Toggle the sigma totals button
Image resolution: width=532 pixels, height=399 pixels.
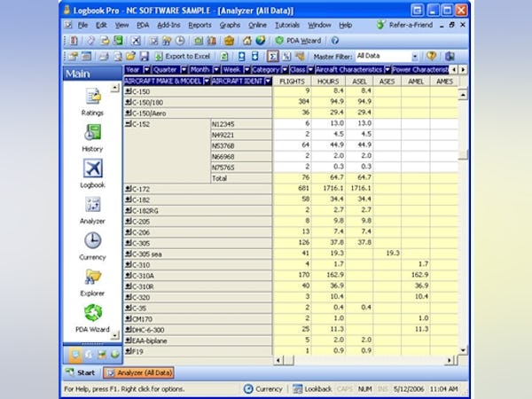(x=272, y=57)
